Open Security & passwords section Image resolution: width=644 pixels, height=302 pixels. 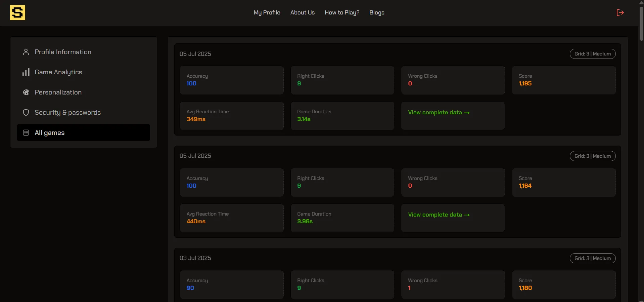[84, 112]
